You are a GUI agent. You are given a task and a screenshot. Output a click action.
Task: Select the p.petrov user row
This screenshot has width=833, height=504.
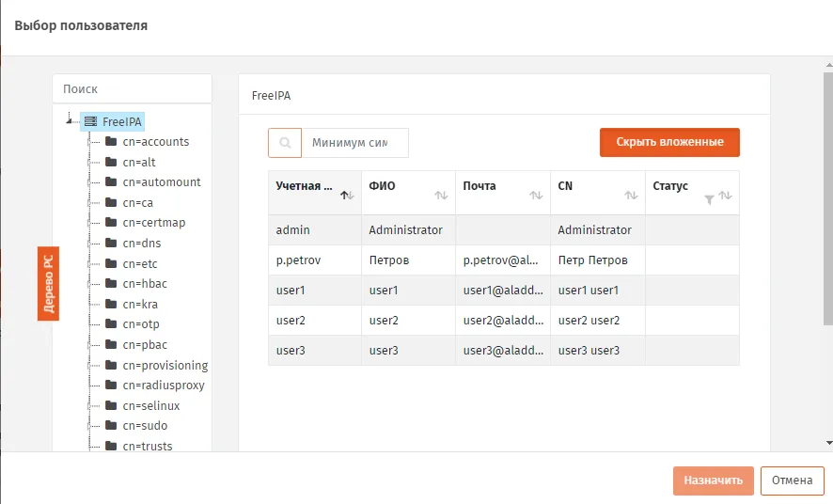tap(504, 260)
